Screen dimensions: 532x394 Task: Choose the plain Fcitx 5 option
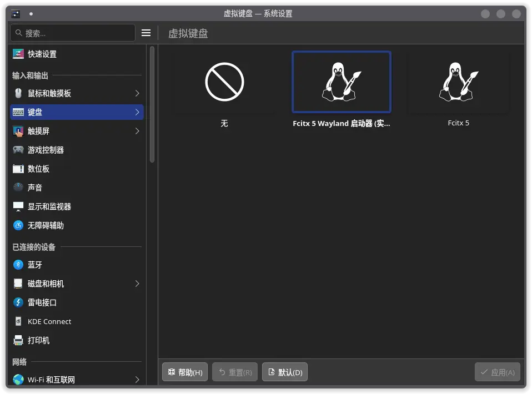coord(459,83)
